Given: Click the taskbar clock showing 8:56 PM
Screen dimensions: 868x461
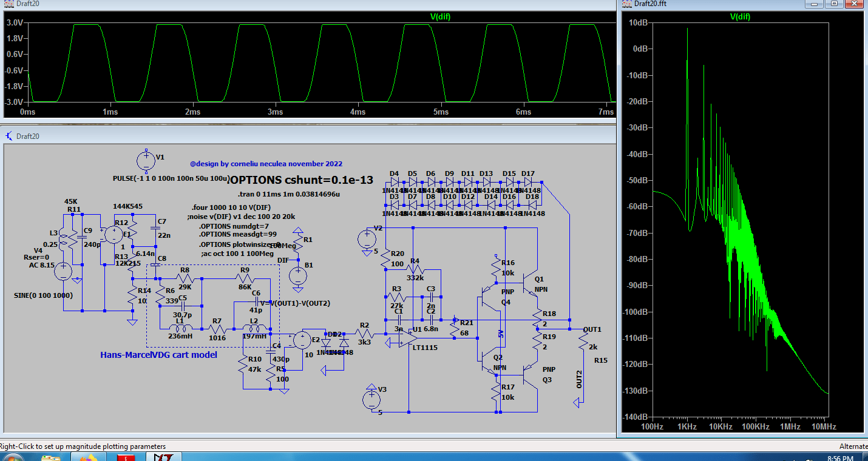Looking at the screenshot, I should 842,457.
